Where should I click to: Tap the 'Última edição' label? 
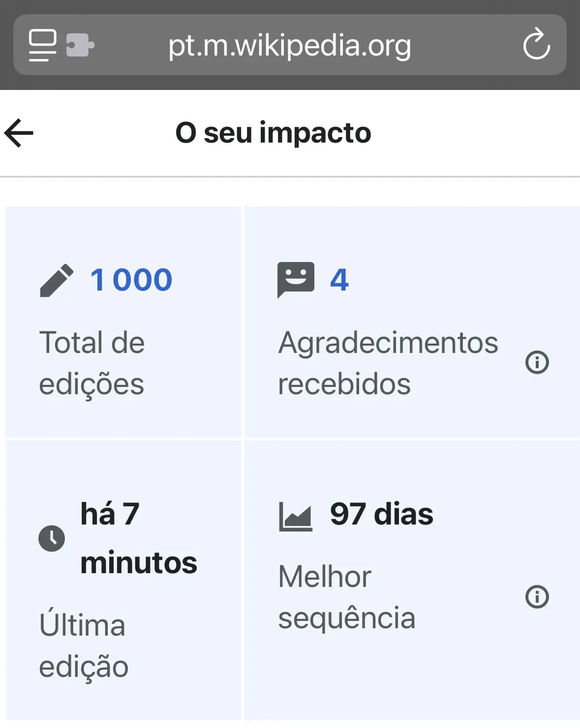coord(84,646)
